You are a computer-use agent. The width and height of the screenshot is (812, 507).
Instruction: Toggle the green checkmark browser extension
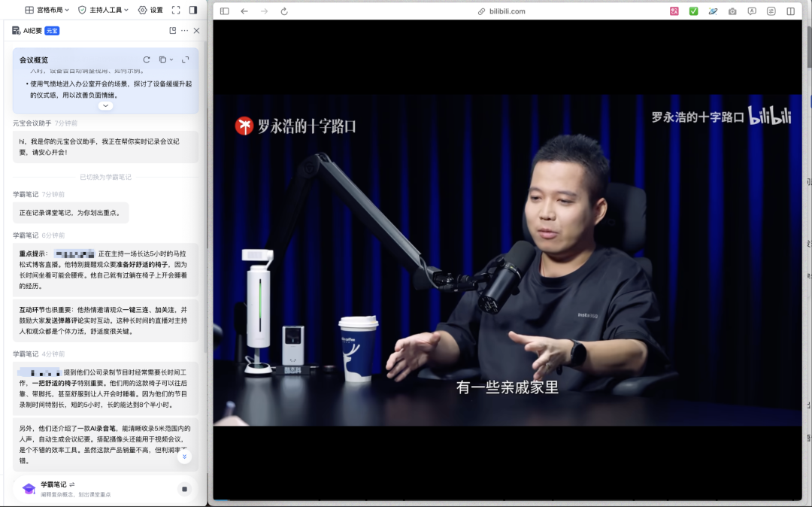(x=693, y=12)
